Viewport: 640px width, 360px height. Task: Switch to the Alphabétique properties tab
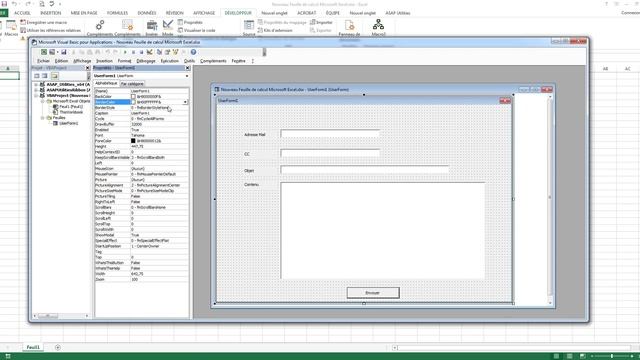106,83
